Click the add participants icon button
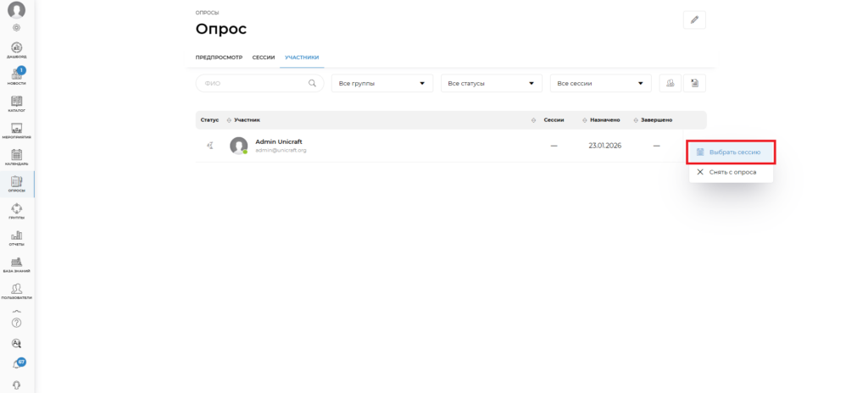The image size is (868, 393). tap(670, 83)
